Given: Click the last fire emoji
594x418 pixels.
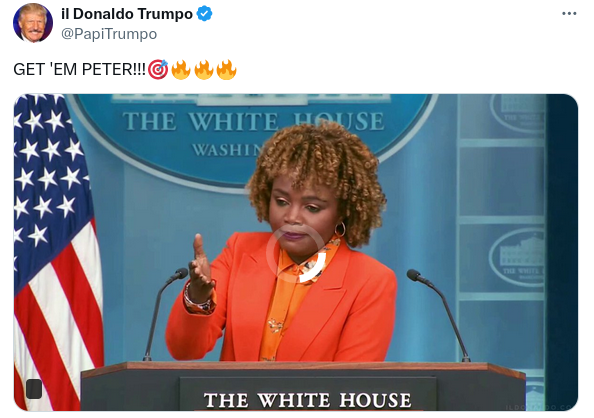Looking at the screenshot, I should 227,69.
